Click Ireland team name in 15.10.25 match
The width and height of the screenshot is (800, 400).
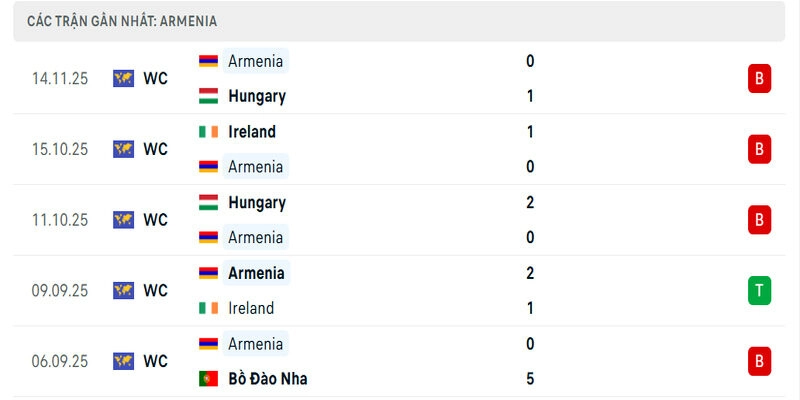251,132
